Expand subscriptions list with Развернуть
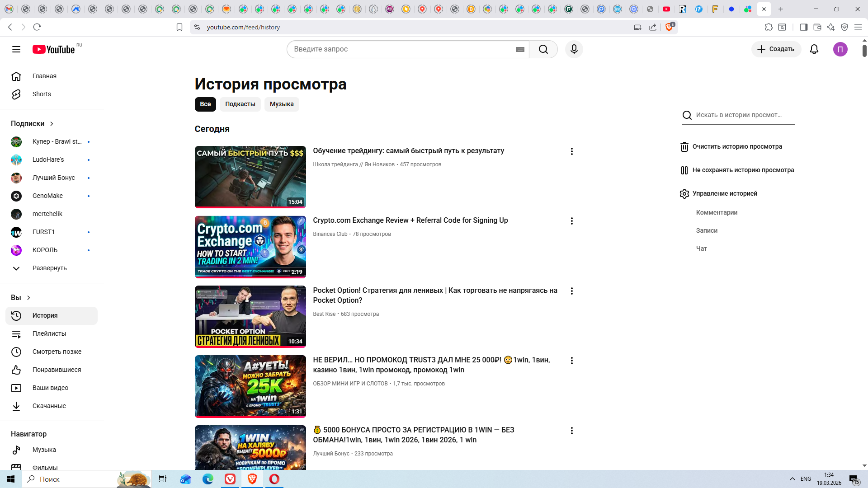This screenshot has height=488, width=868. pos(49,268)
